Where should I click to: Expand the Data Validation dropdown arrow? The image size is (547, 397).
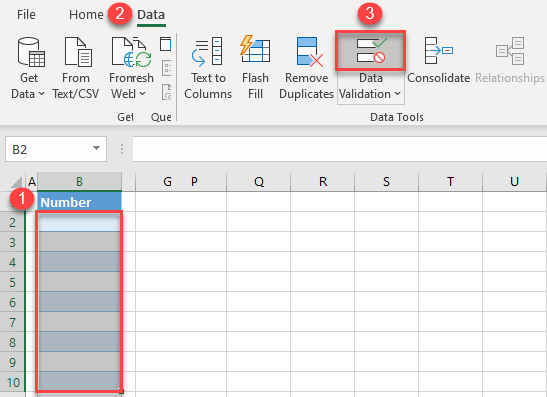(x=397, y=94)
